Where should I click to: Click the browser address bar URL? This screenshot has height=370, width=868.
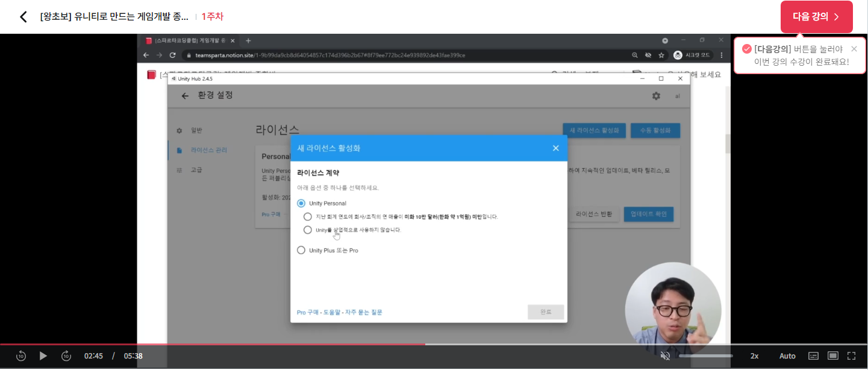click(x=329, y=55)
